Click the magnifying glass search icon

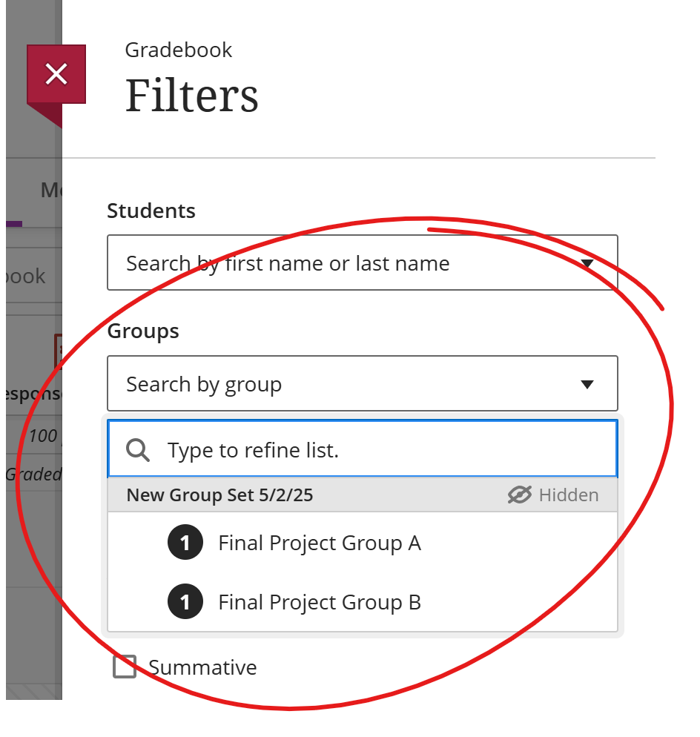(138, 449)
